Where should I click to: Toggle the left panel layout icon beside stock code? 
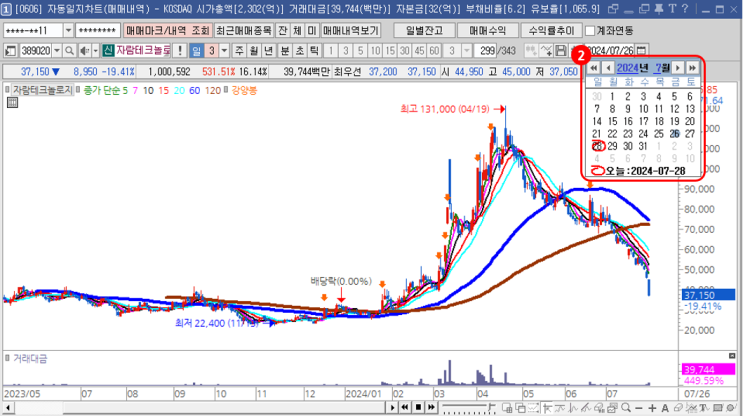pos(10,50)
